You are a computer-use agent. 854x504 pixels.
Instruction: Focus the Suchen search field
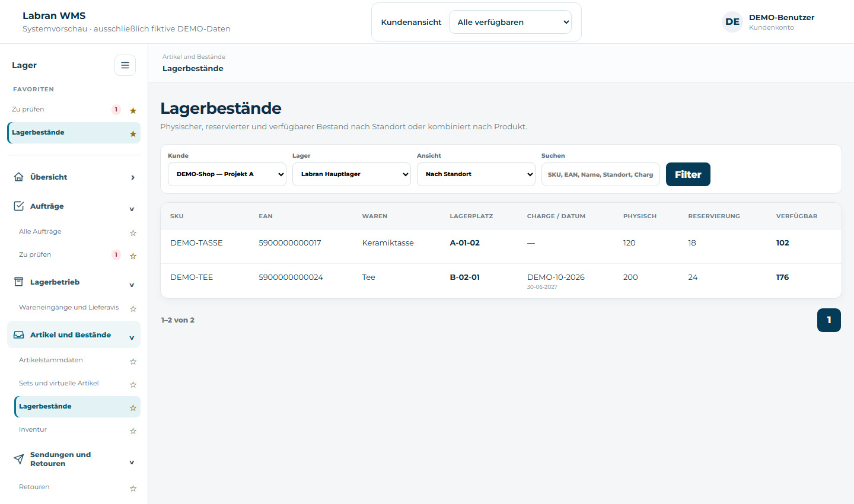[601, 174]
